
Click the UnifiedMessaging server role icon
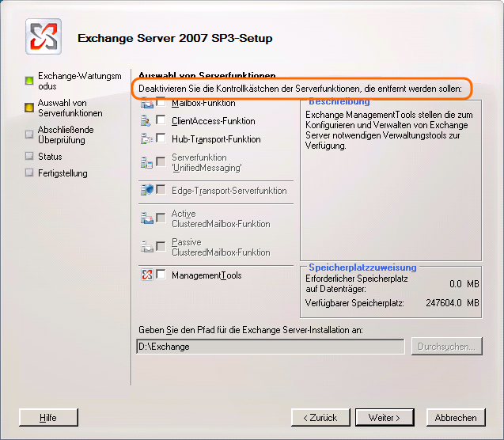point(146,162)
